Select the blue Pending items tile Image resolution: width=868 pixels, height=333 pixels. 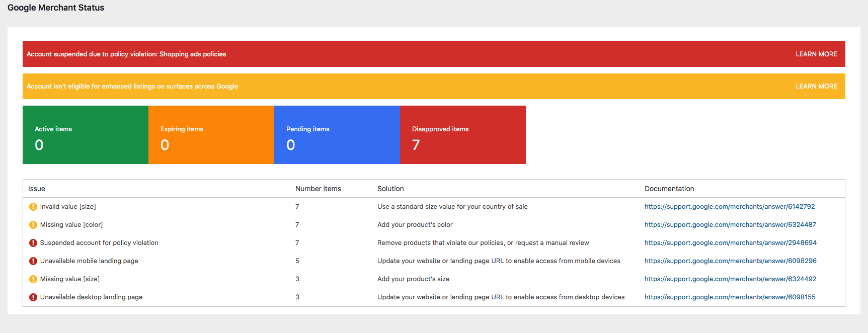(x=337, y=135)
